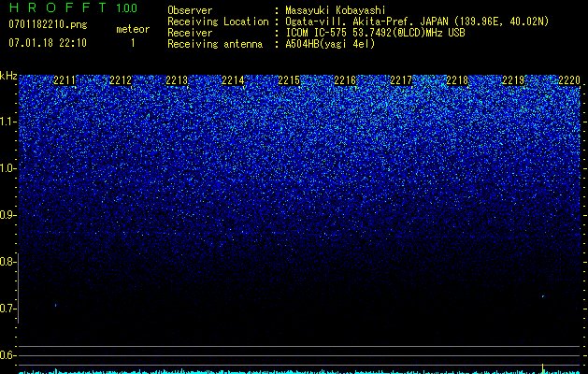Click the 2215 time marker
The image size is (588, 374).
289,80
